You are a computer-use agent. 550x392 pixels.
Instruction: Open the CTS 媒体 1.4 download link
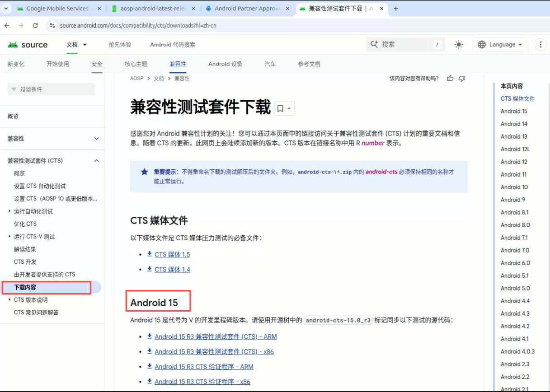[172, 269]
